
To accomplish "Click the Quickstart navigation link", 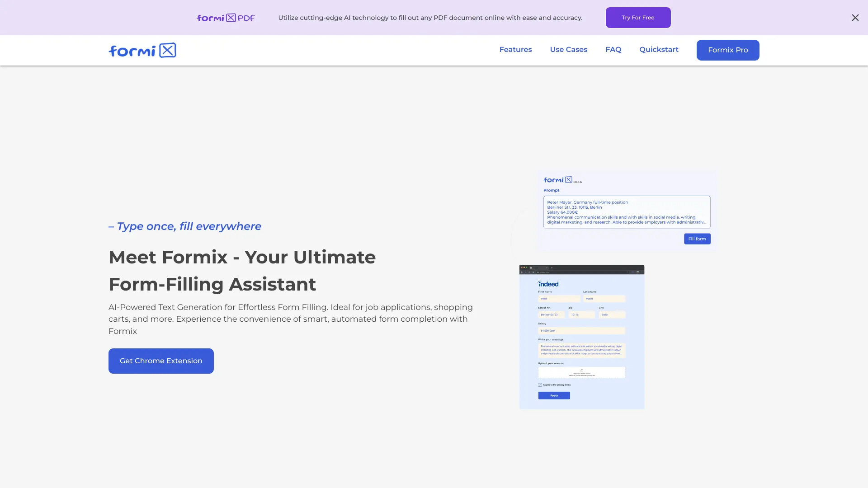I will (658, 49).
